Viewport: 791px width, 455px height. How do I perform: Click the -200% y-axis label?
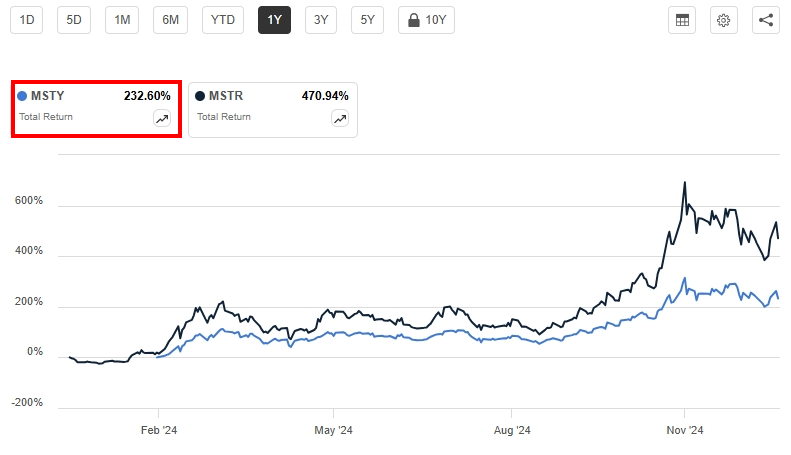[27, 403]
